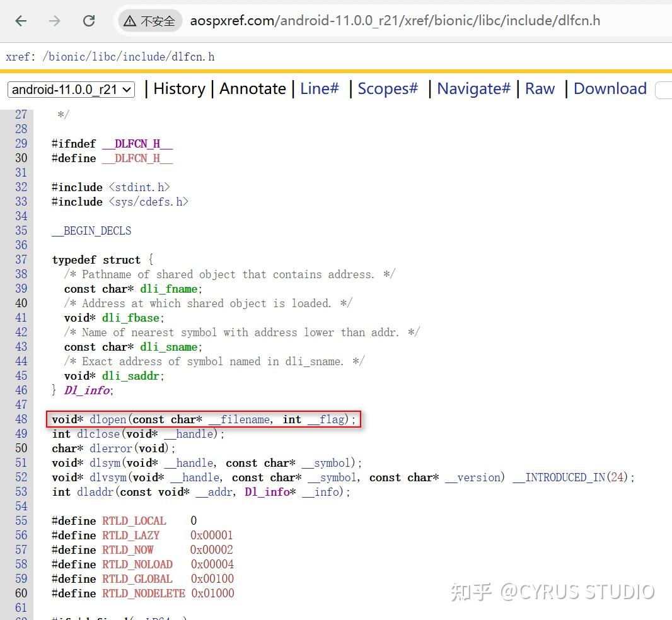The image size is (672, 620).
Task: Open the stdint.h include link
Action: click(140, 187)
